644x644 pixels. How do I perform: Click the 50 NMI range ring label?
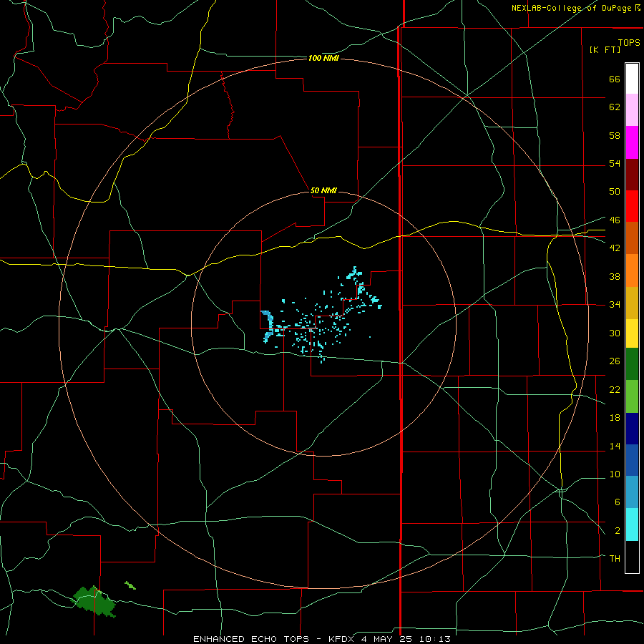point(323,190)
